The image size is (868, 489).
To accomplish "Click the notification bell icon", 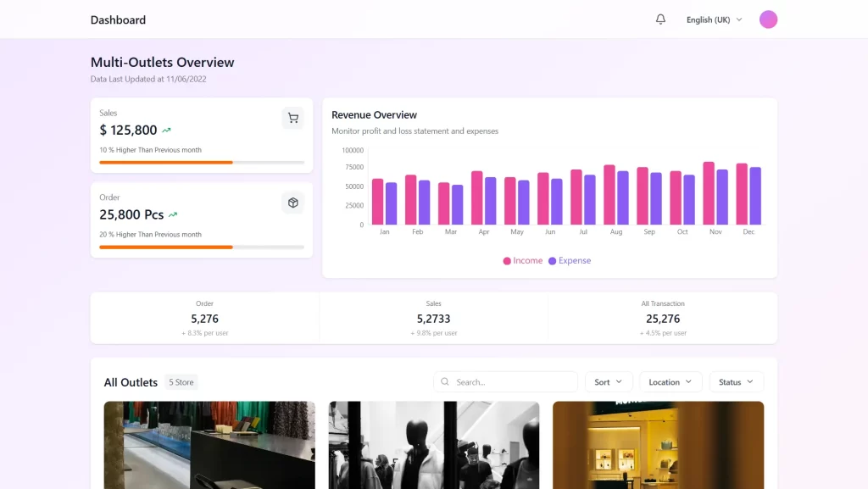I will tap(661, 19).
